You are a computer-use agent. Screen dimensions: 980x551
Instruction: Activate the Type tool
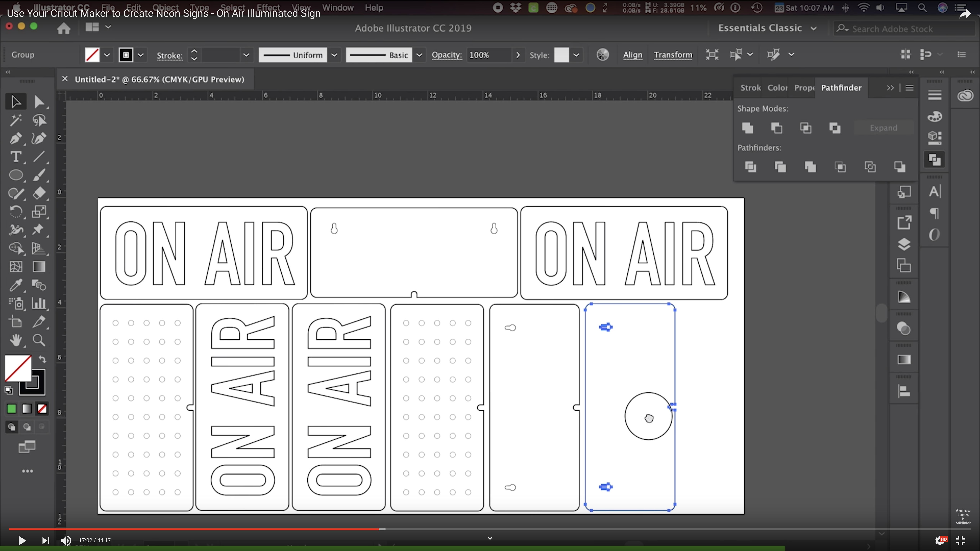(x=16, y=157)
